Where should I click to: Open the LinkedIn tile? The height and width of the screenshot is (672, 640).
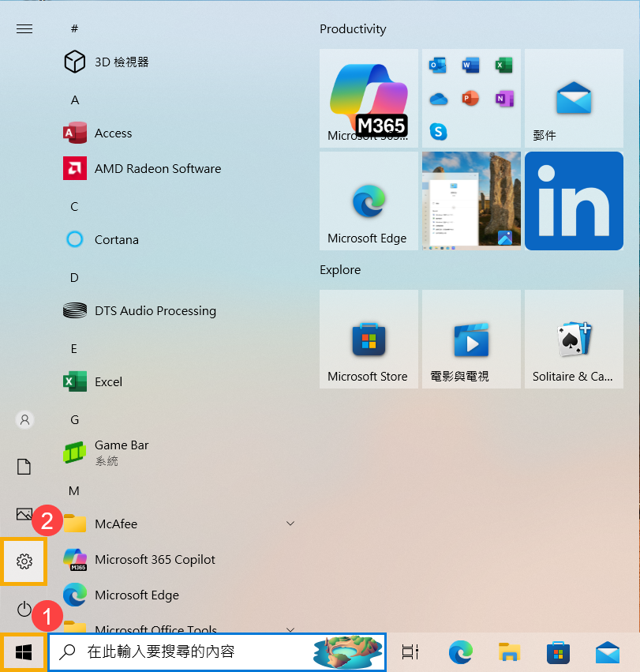pos(574,201)
